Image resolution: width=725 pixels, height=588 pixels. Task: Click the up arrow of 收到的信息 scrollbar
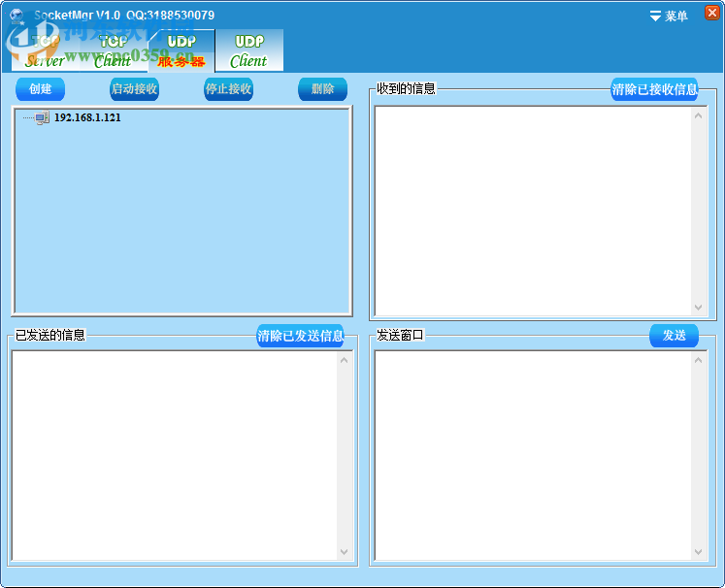pos(698,115)
